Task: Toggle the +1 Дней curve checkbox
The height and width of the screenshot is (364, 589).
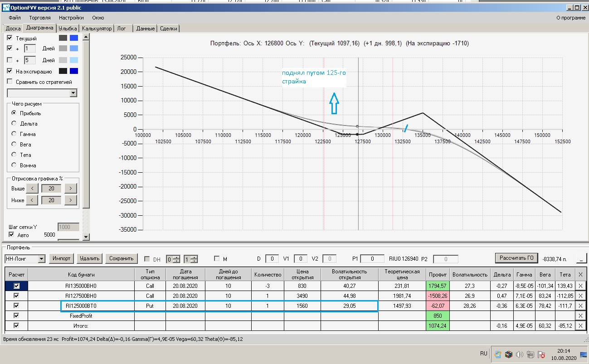Action: 10,49
